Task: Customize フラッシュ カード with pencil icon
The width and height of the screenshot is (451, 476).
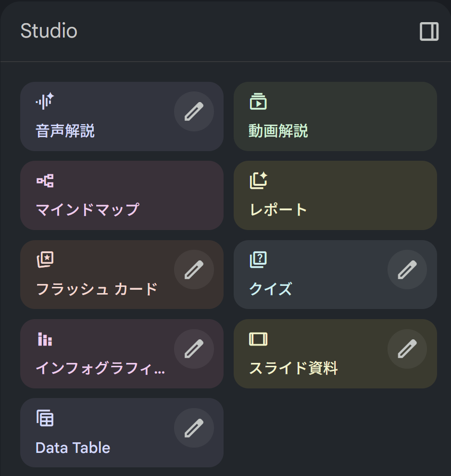Action: [194, 270]
